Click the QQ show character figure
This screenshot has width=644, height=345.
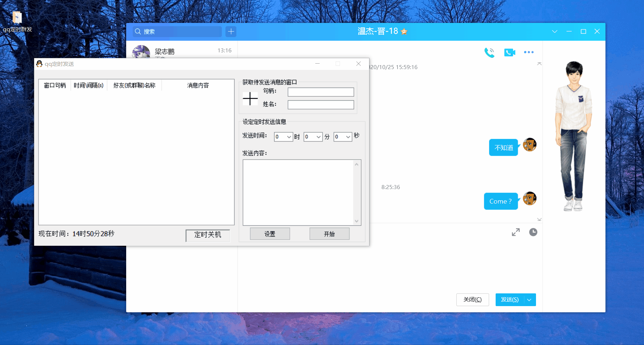click(574, 136)
